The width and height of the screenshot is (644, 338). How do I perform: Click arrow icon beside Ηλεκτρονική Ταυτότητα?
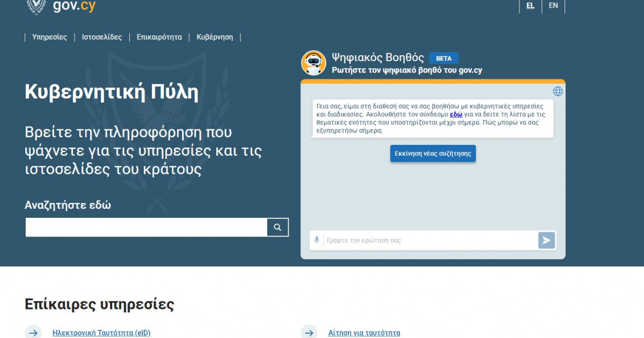33,332
